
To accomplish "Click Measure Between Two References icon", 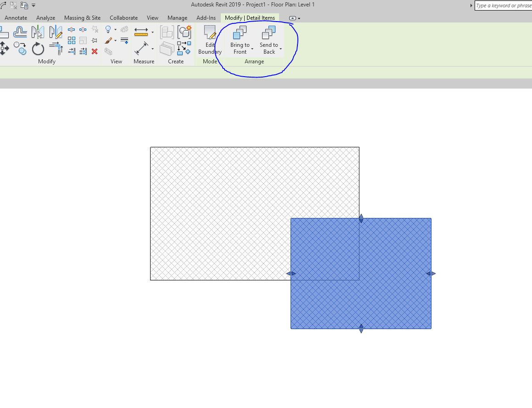I will point(141,32).
